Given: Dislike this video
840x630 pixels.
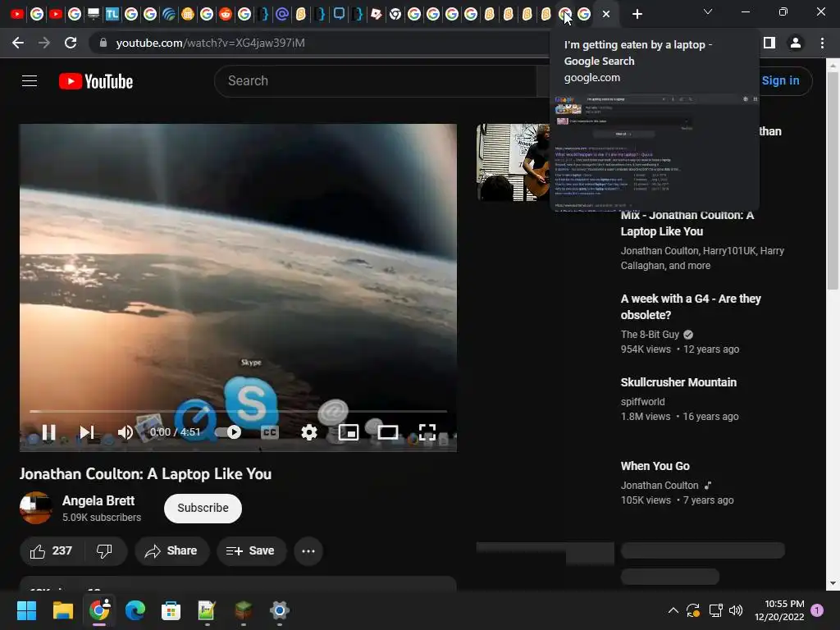Looking at the screenshot, I should pyautogui.click(x=104, y=550).
